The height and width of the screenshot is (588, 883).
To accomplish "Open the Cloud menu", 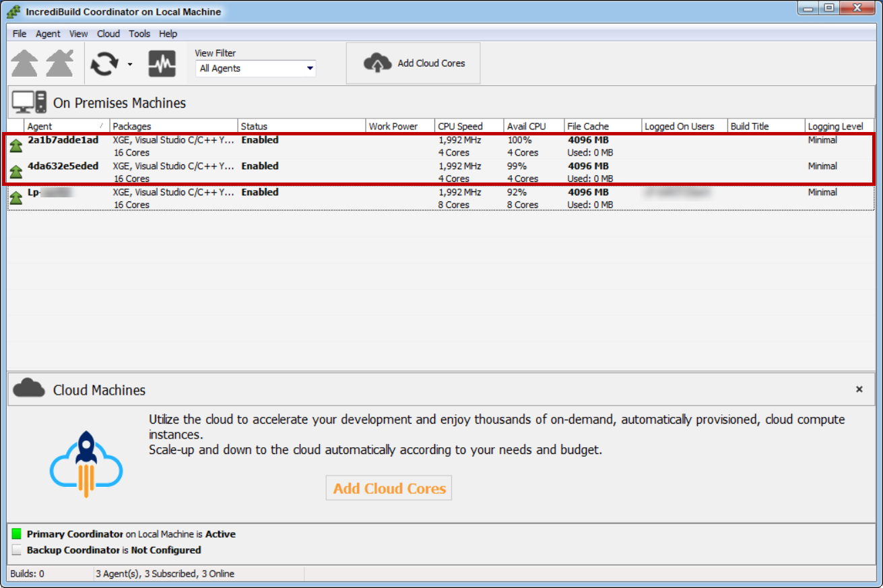I will coord(108,34).
